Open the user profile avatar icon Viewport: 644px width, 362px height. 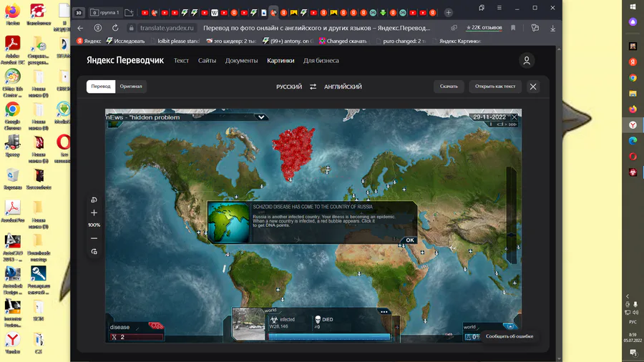tap(527, 60)
